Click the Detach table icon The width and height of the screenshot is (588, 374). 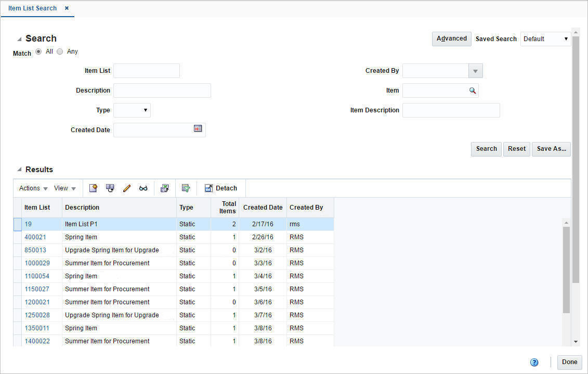coord(220,188)
